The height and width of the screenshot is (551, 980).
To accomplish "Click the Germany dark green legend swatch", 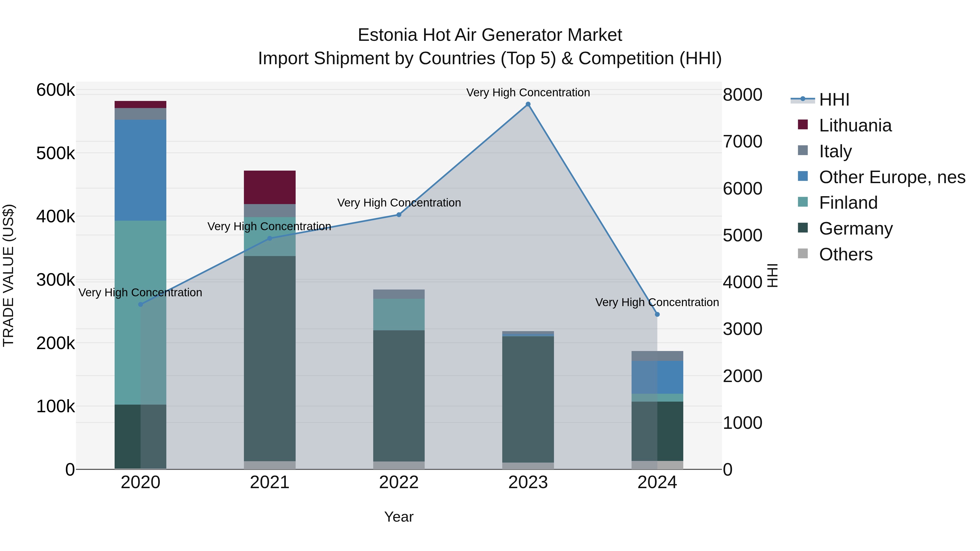I will (803, 227).
